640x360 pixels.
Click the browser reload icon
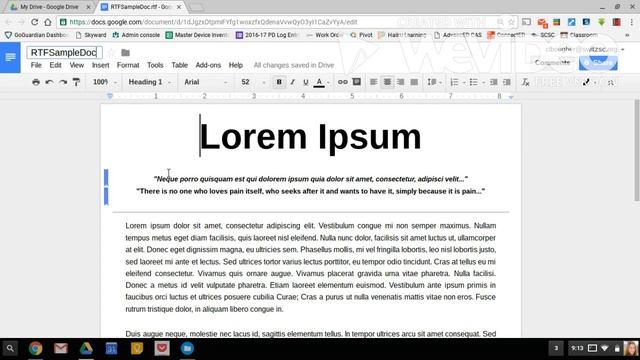35,22
